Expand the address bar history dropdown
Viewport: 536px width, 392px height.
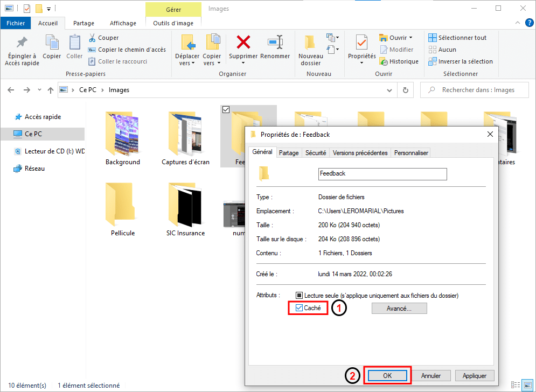click(389, 90)
